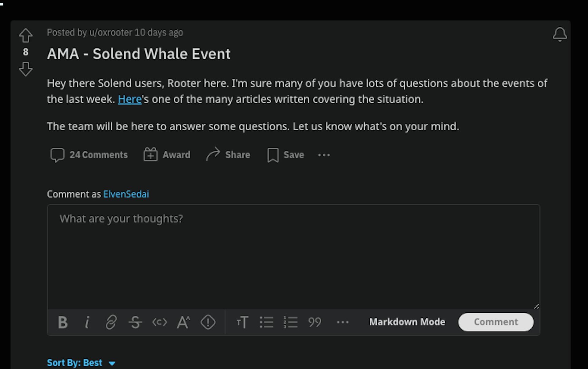Insert a numbered list
588x369 pixels.
tap(291, 322)
